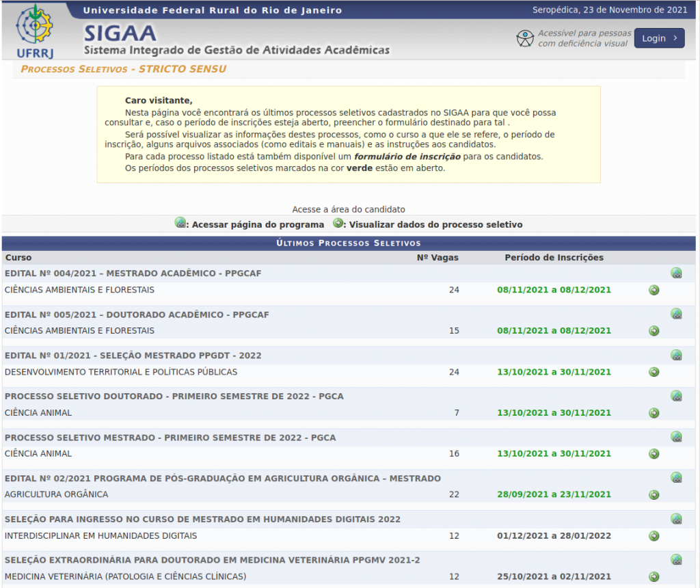Click the Login button

[658, 38]
